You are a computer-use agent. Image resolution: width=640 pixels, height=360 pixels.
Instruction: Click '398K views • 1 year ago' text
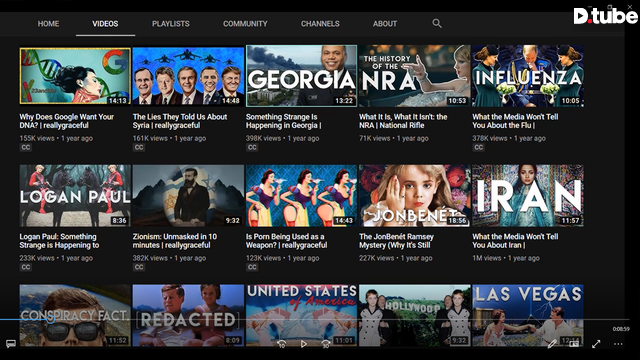tap(282, 138)
